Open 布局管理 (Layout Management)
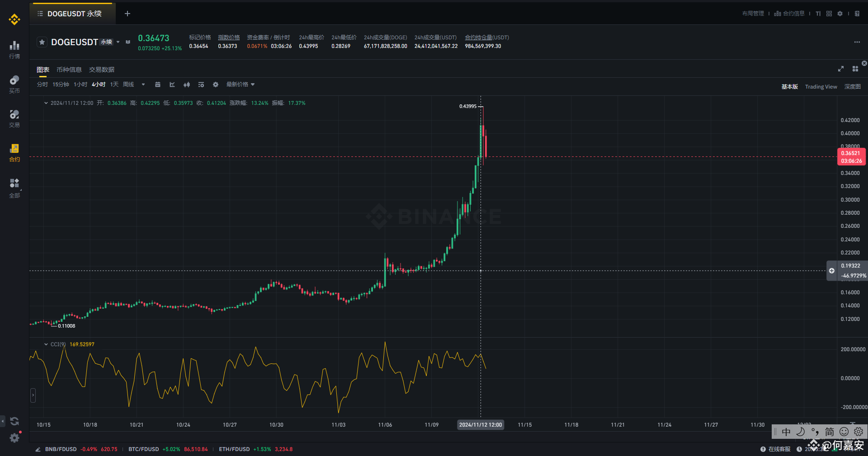 [753, 14]
